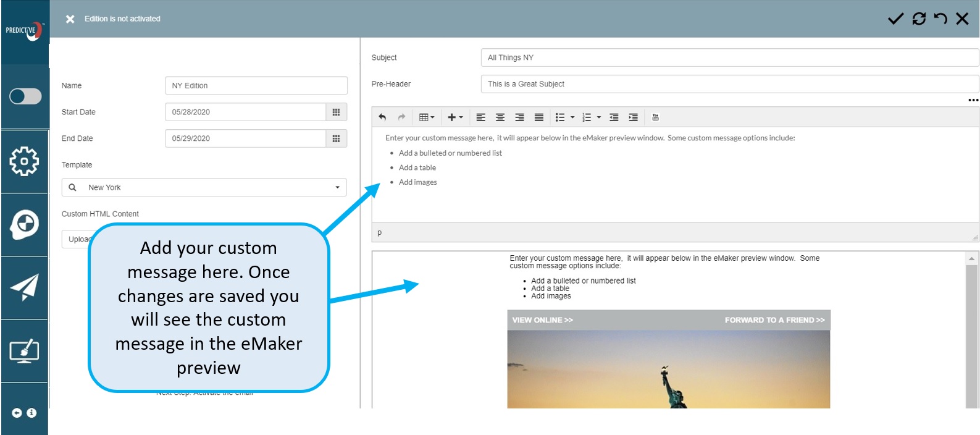
Task: Center align the message text
Action: pyautogui.click(x=500, y=117)
